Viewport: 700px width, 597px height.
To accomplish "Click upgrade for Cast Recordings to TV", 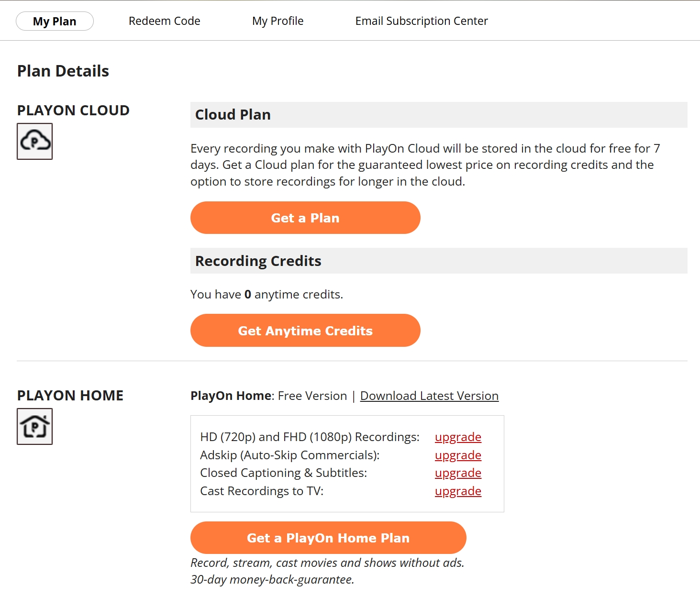I will [458, 491].
